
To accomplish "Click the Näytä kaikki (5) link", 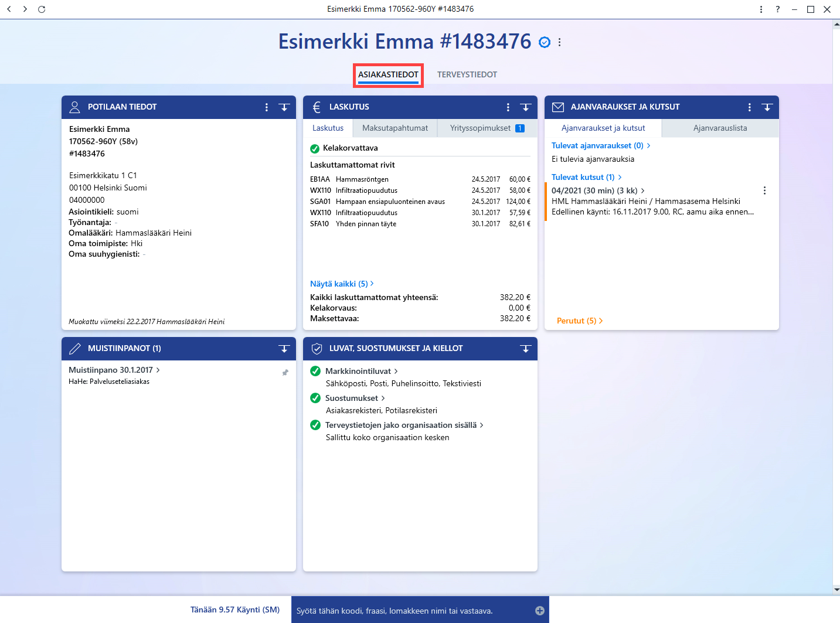I will pyautogui.click(x=342, y=284).
